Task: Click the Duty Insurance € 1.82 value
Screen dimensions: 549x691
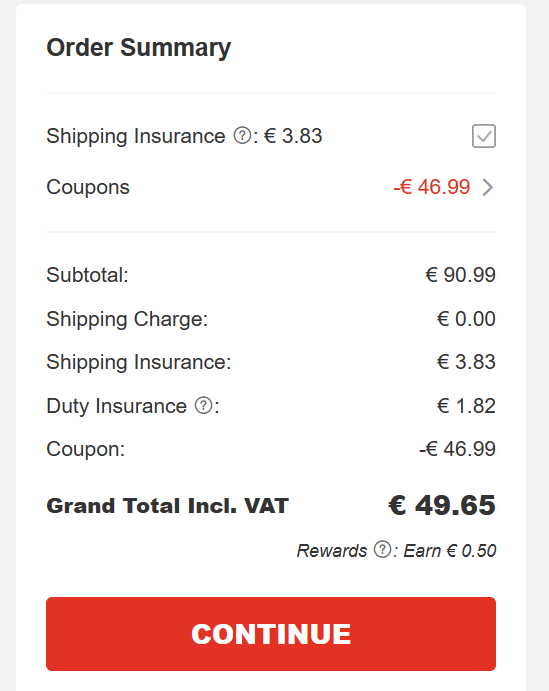Action: pyautogui.click(x=466, y=405)
